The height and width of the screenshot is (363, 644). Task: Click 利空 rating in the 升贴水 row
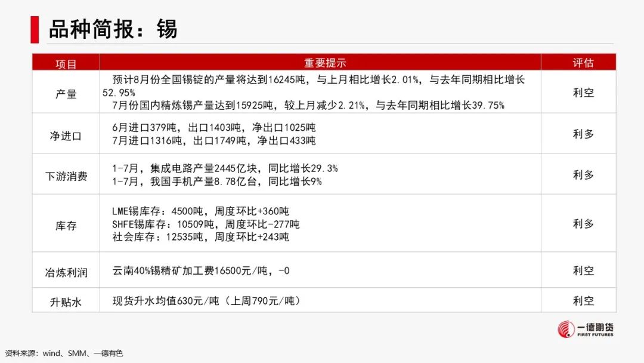pos(583,300)
